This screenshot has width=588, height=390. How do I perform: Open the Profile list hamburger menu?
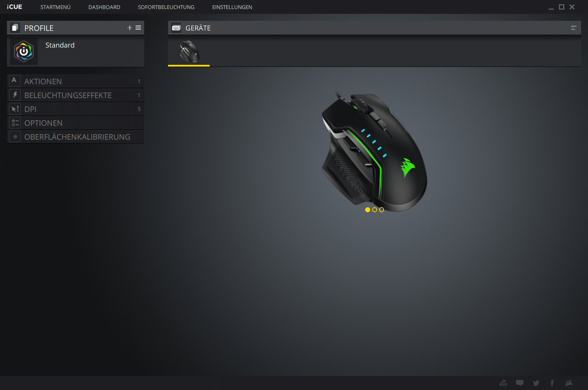138,28
